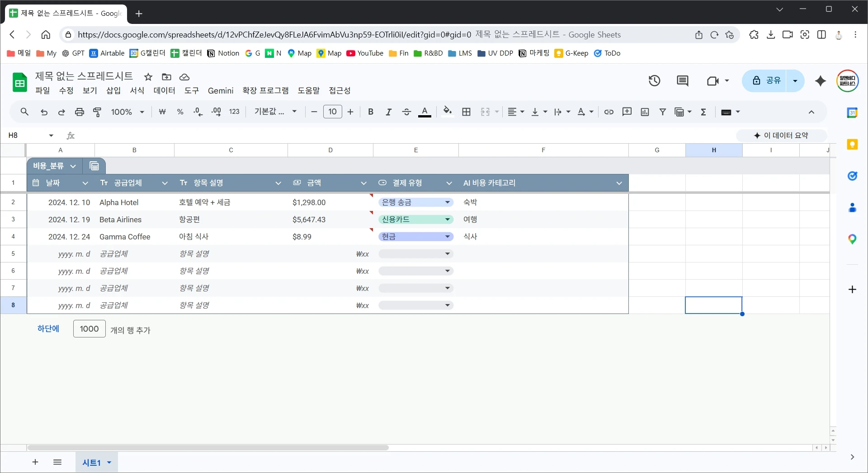
Task: Open Google Tasks side panel
Action: (x=852, y=176)
